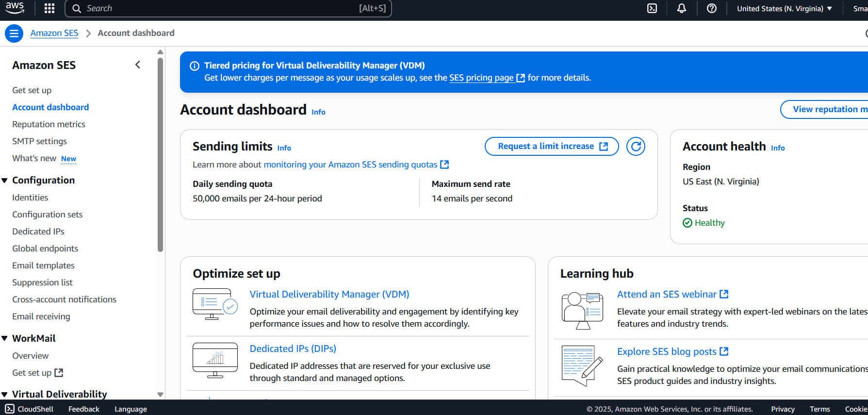Open the notifications bell
The image size is (868, 415).
pyautogui.click(x=682, y=8)
